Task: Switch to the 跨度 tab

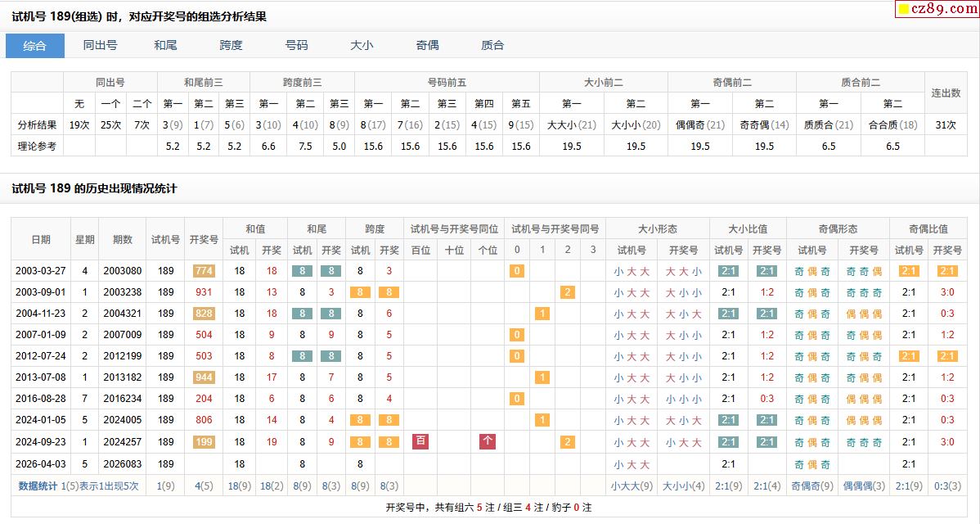Action: [x=231, y=46]
